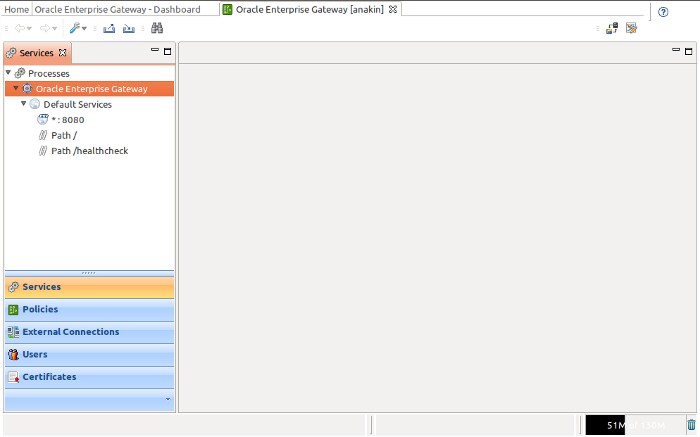Click the External Connections section icon
The image size is (700, 437).
(x=13, y=332)
